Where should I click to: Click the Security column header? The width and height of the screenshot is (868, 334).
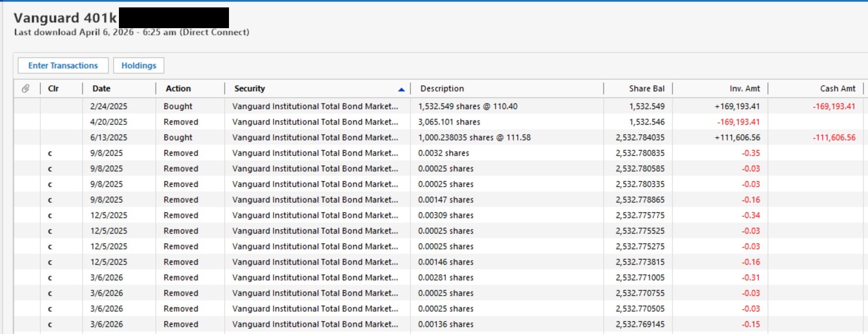pyautogui.click(x=250, y=88)
